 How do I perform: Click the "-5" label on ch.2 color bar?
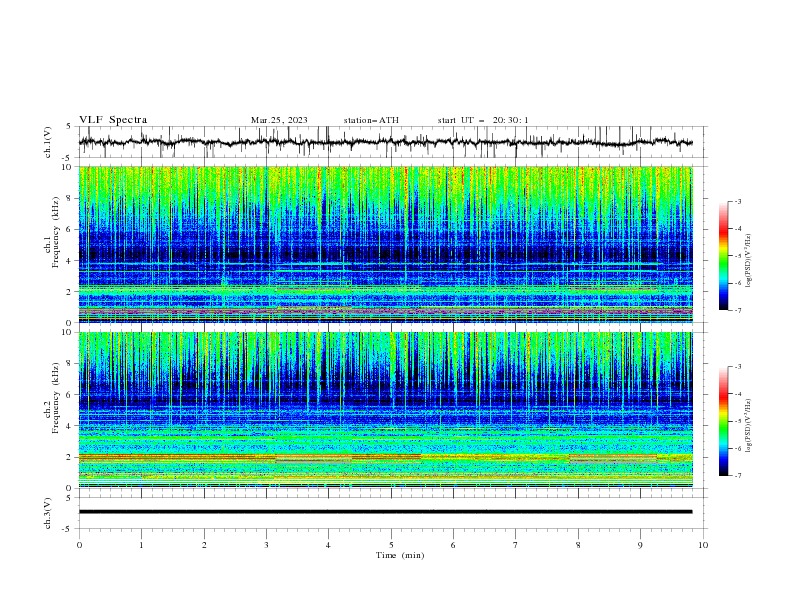(x=738, y=421)
